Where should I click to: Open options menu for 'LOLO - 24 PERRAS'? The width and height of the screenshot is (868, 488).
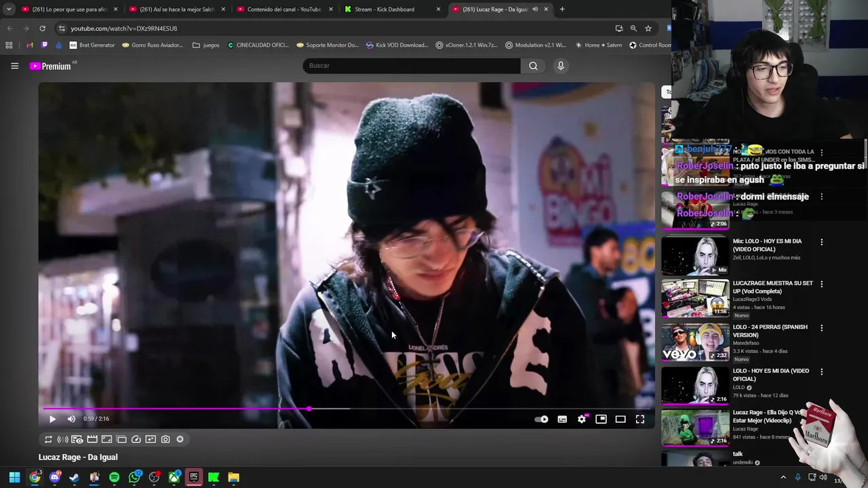(821, 328)
